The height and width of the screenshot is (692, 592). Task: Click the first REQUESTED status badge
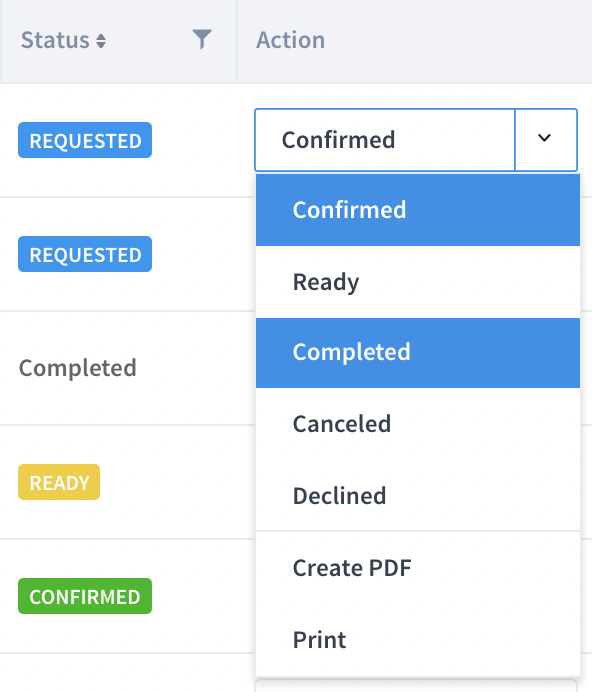coord(85,140)
